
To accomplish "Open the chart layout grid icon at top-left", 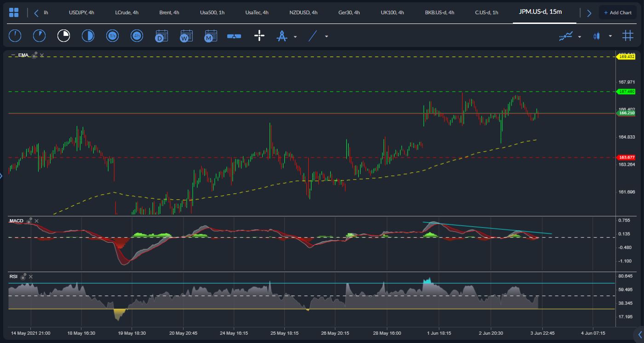I will (x=14, y=12).
